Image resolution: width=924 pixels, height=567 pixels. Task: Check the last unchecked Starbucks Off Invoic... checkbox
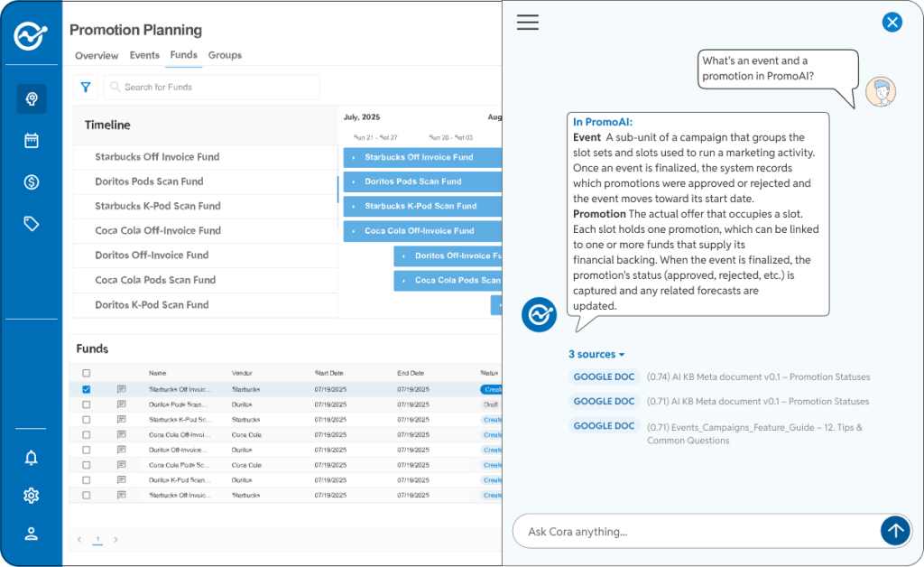click(x=87, y=495)
